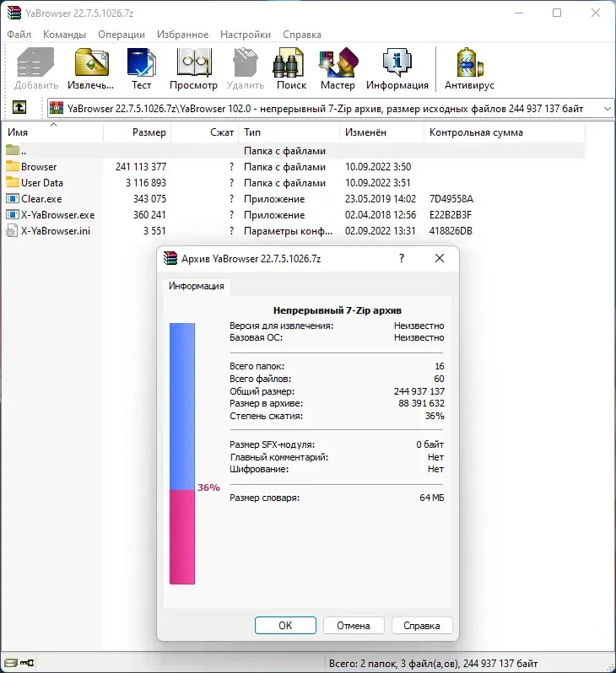Viewport: 616px width, 673px height.
Task: Open the Команды menu
Action: coord(64,35)
